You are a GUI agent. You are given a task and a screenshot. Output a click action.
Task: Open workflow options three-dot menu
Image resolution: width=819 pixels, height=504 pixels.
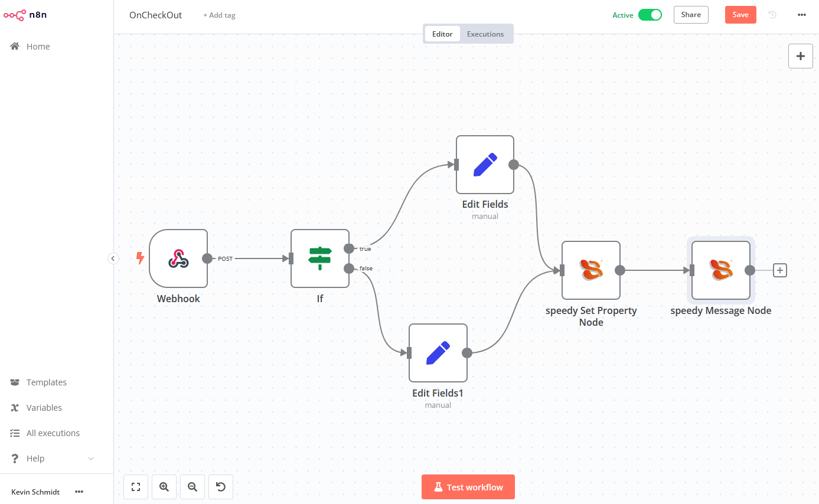click(801, 15)
